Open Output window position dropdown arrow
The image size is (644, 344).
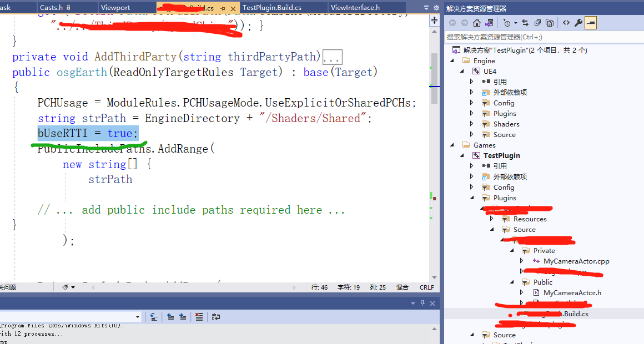click(412, 303)
